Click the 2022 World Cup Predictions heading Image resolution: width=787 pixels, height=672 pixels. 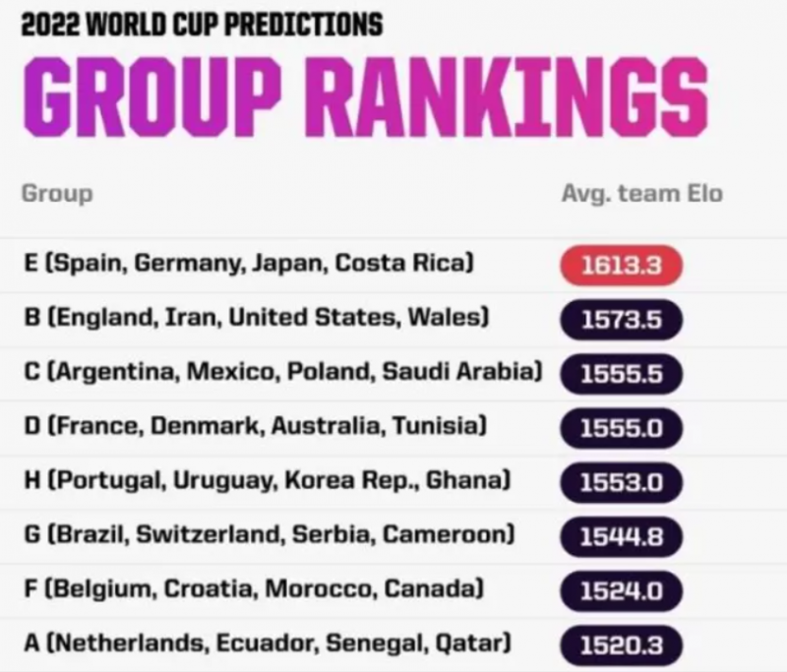(202, 24)
